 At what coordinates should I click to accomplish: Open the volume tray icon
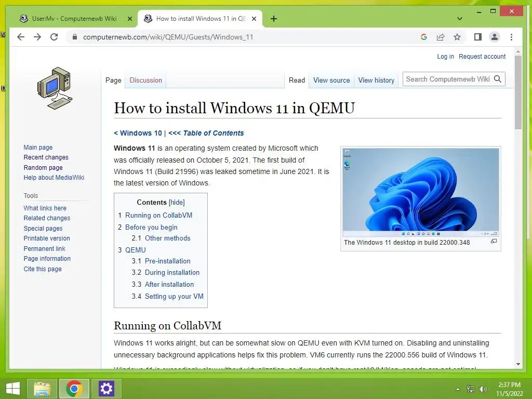coord(483,389)
